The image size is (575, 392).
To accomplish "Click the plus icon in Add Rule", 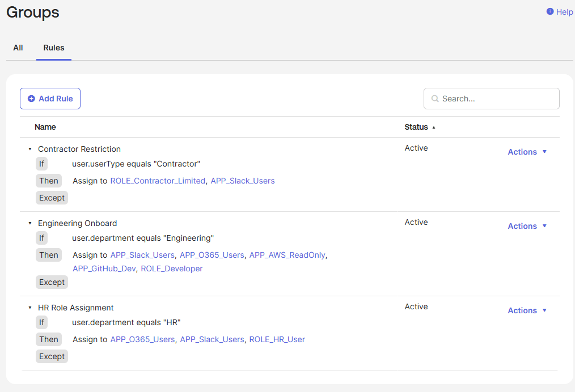I will 31,99.
